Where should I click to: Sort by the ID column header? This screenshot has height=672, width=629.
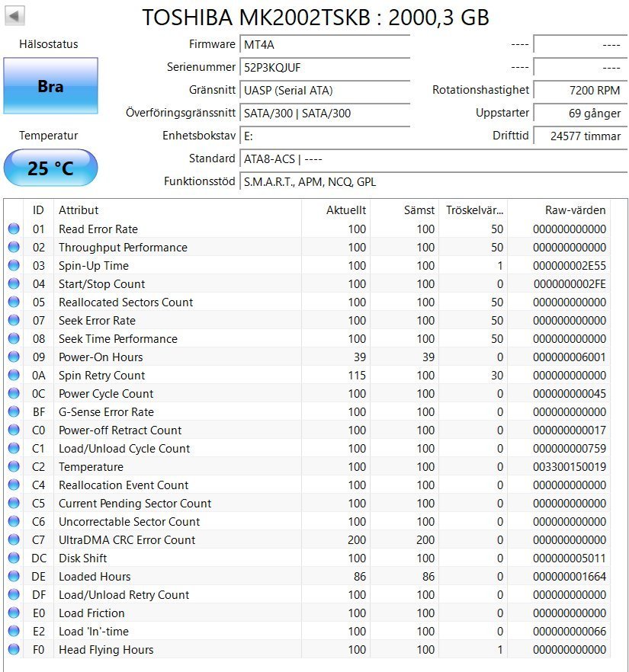(38, 210)
